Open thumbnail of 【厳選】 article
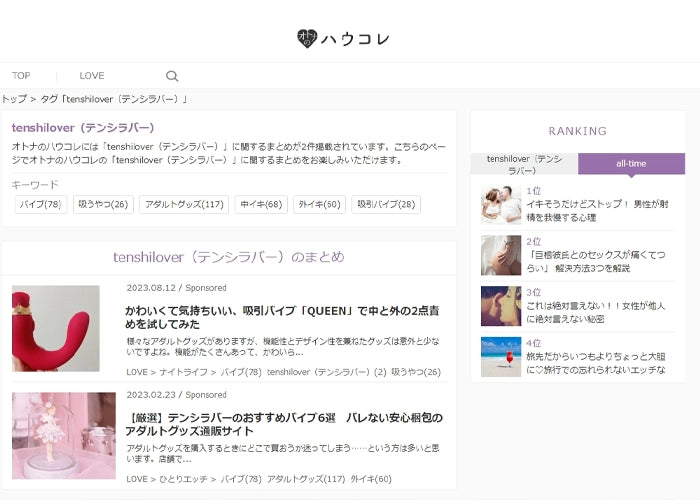Screen dimensions: 700x500 (x=64, y=436)
